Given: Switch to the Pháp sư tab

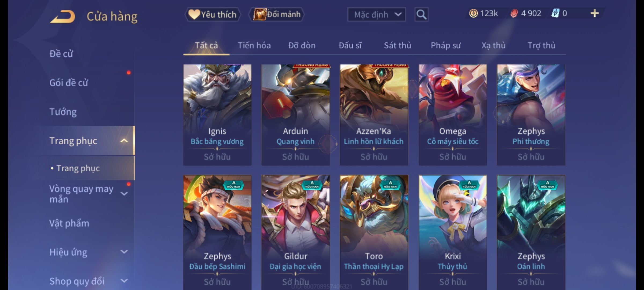Looking at the screenshot, I should [446, 46].
